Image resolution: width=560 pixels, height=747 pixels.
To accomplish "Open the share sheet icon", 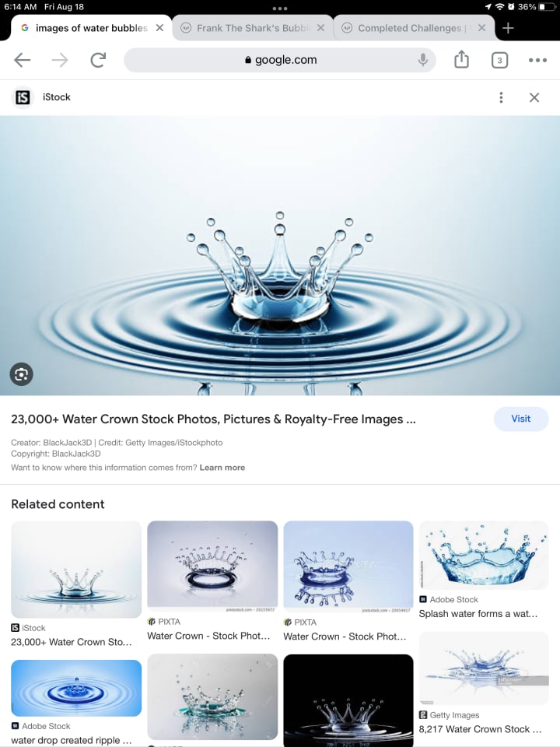I will tap(461, 60).
